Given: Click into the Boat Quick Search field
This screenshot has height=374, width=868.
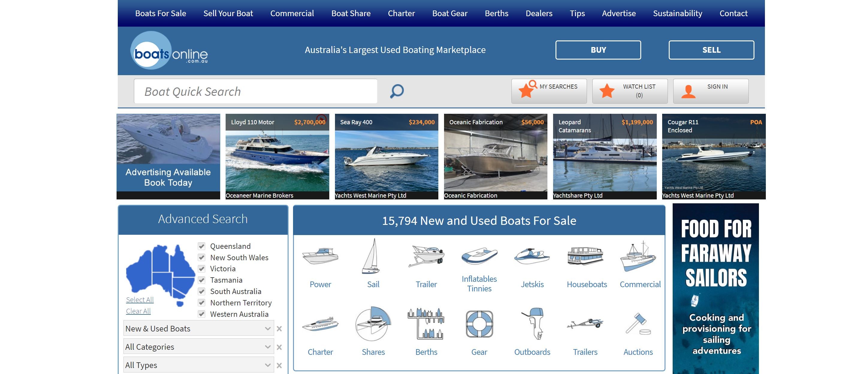Looking at the screenshot, I should 255,91.
